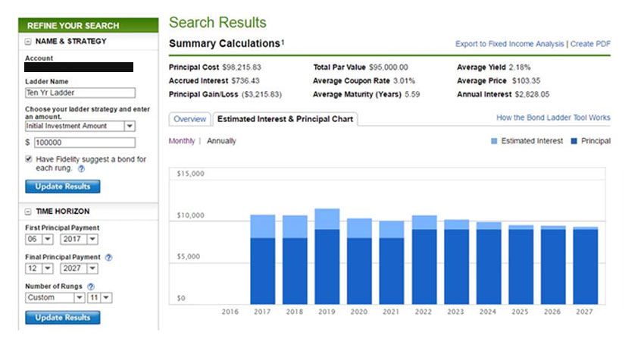Collapse the Time Horizon section
644x342 pixels.
(29, 212)
